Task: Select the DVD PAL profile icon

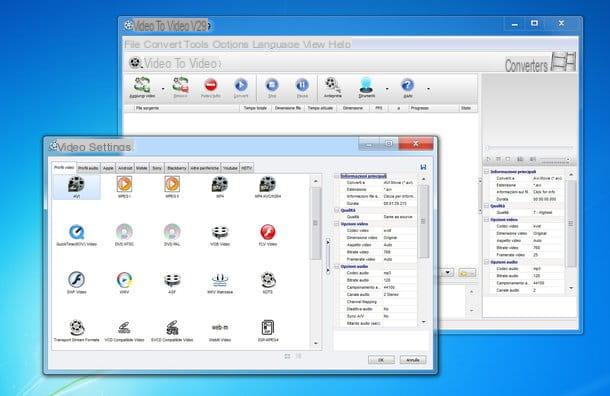Action: [x=172, y=232]
